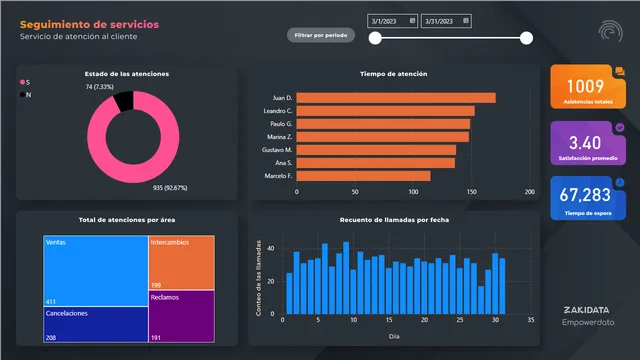
Task: Click the right handle of the date slider
Action: coord(527,38)
